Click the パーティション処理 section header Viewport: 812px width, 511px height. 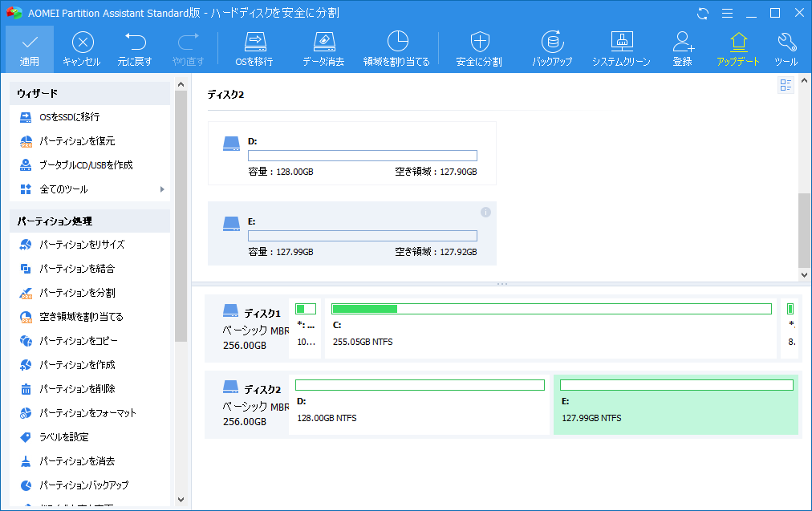click(90, 221)
